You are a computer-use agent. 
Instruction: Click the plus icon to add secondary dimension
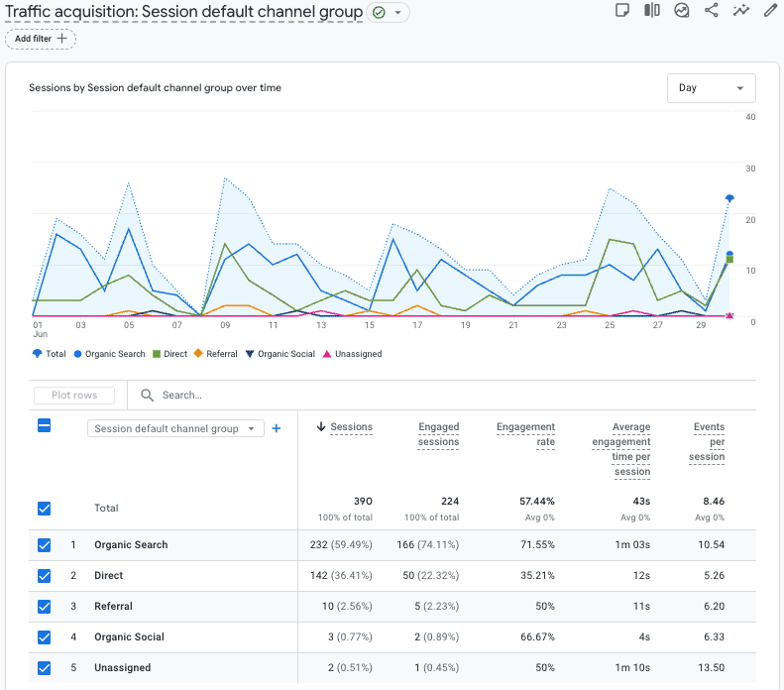(277, 428)
